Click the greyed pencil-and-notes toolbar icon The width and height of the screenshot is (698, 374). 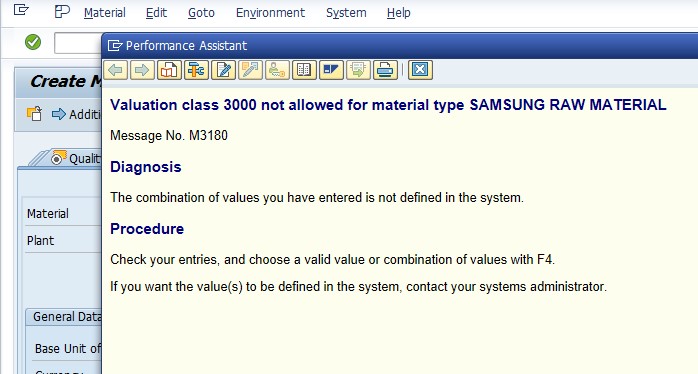coord(250,70)
